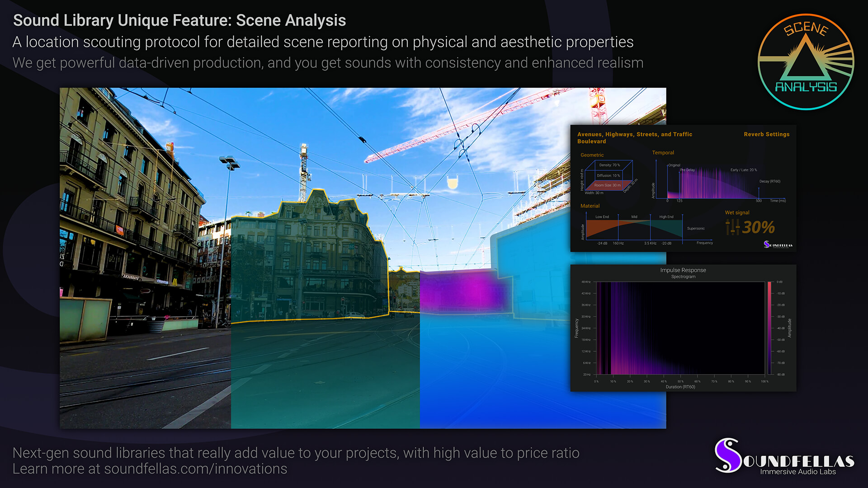Click the Pre Delay marker at 125 ms
The height and width of the screenshot is (488, 868).
click(679, 185)
